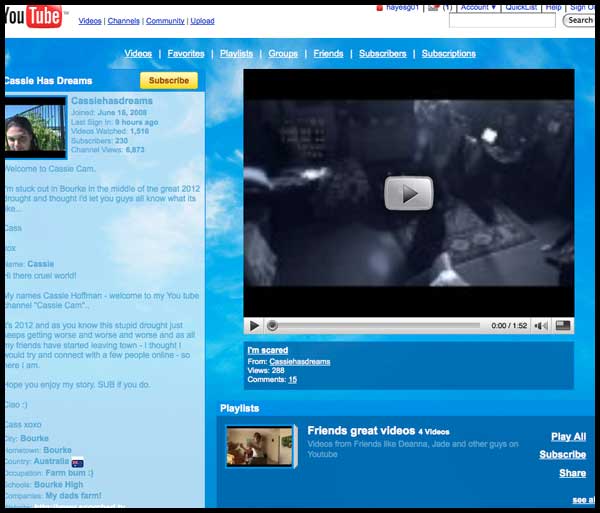Open the Playlists channel tab
Image resolution: width=600 pixels, height=513 pixels.
237,53
